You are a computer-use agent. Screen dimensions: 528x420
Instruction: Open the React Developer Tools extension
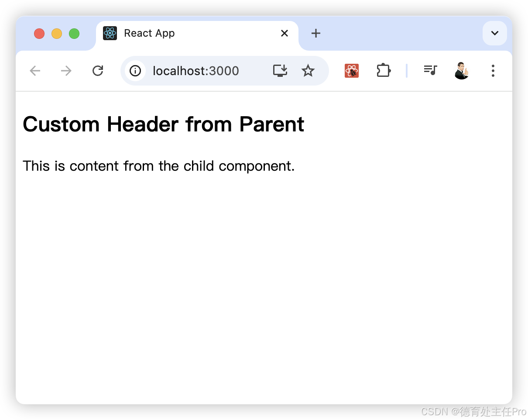[352, 71]
